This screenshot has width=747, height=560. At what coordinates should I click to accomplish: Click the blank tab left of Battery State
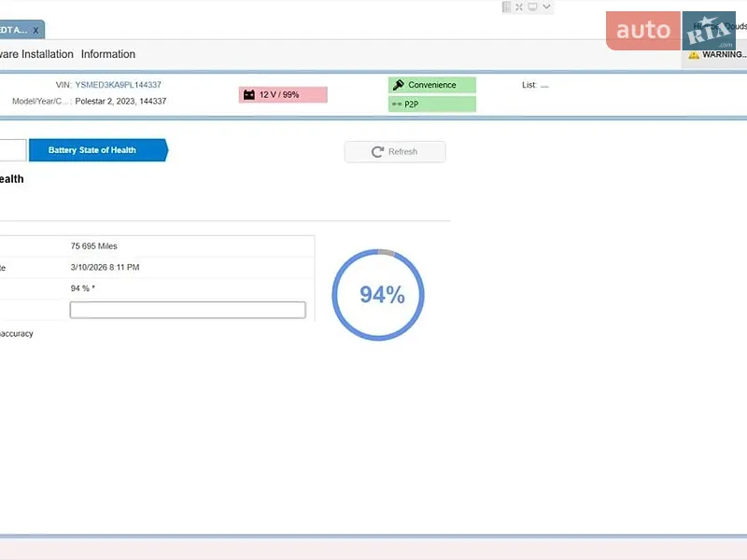point(13,150)
